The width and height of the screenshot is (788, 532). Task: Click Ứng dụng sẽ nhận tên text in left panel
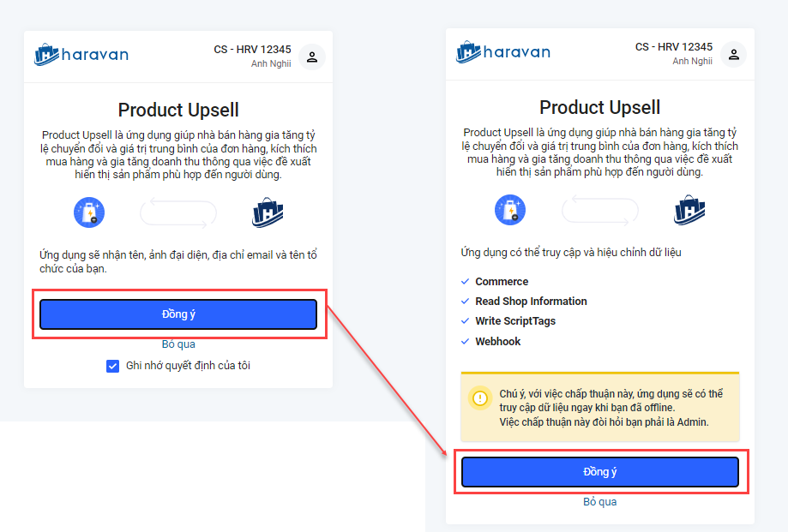(178, 261)
